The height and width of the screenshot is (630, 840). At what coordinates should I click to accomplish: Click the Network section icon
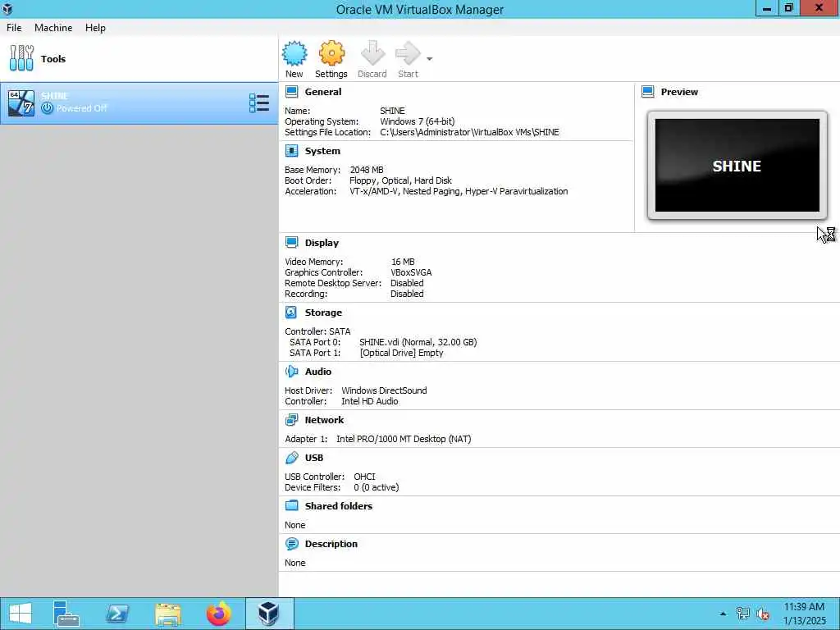[x=291, y=420]
